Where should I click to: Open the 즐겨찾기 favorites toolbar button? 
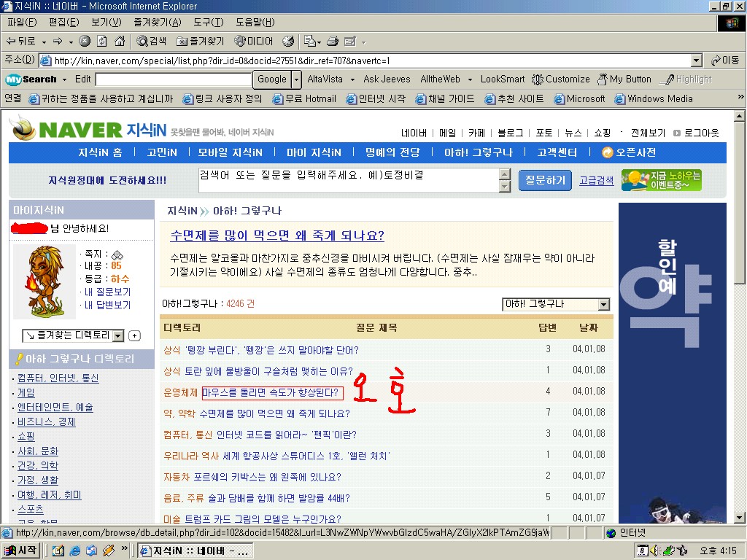(x=200, y=42)
